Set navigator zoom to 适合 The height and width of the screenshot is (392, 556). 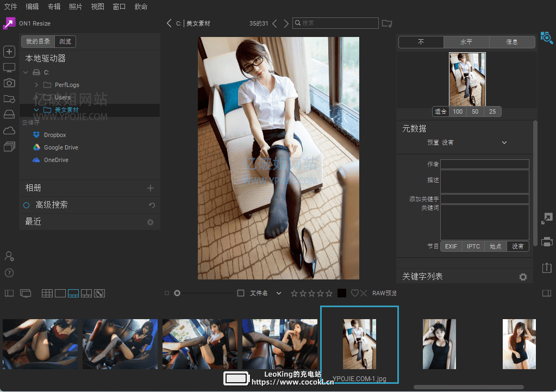click(440, 111)
